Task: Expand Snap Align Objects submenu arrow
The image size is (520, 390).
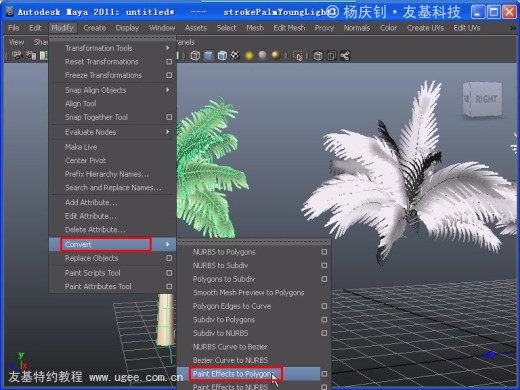Action: click(x=168, y=90)
